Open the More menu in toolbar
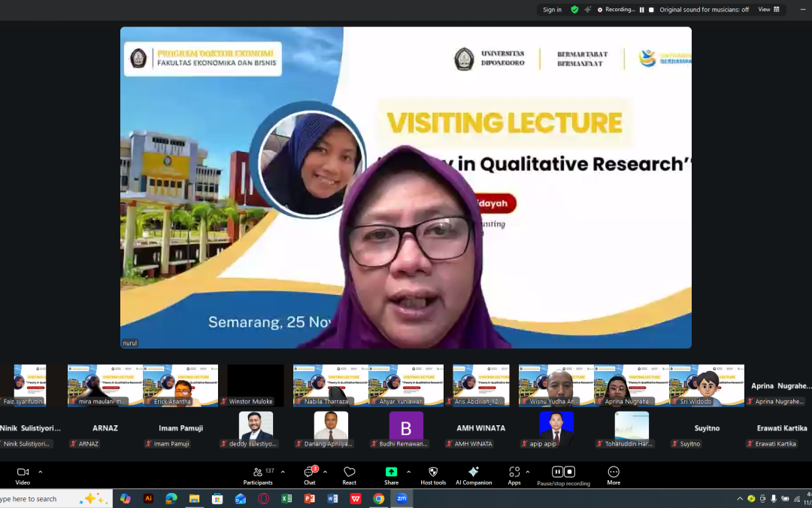 click(x=614, y=475)
